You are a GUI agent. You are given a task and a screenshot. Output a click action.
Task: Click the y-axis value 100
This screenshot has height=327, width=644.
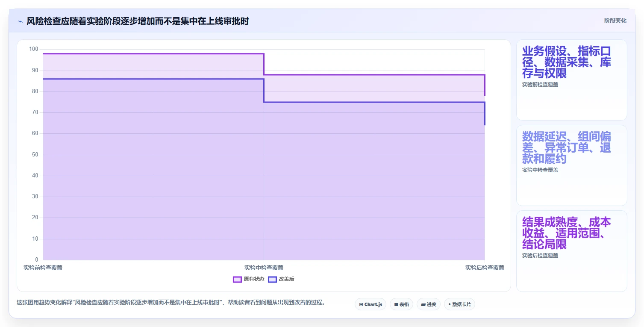click(x=33, y=49)
